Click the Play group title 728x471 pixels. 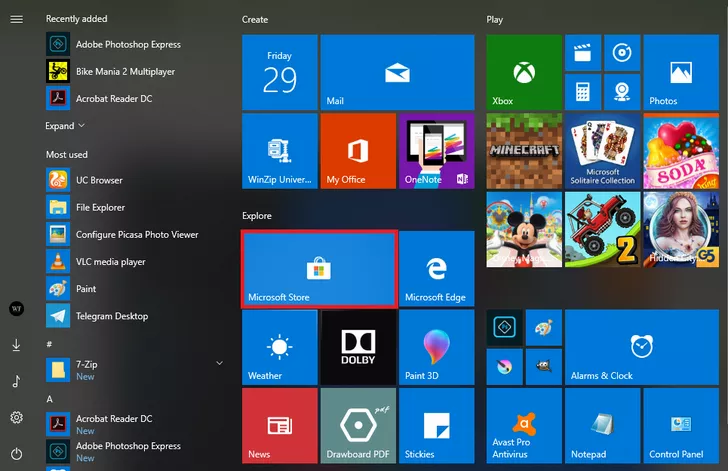(x=494, y=20)
